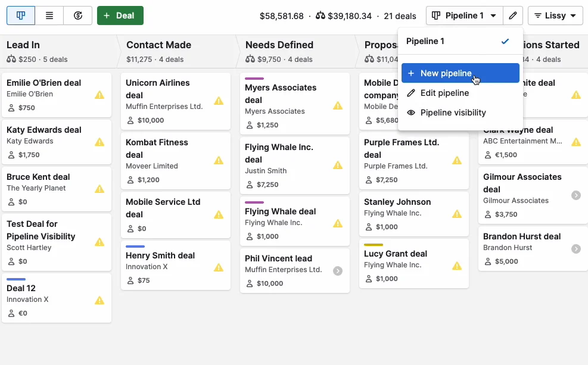The height and width of the screenshot is (365, 588).
Task: Switch to list view icon
Action: click(49, 15)
